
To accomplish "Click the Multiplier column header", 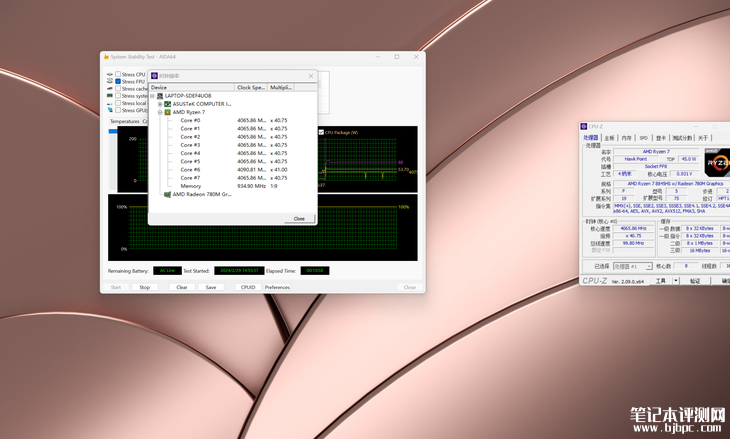I will click(281, 88).
